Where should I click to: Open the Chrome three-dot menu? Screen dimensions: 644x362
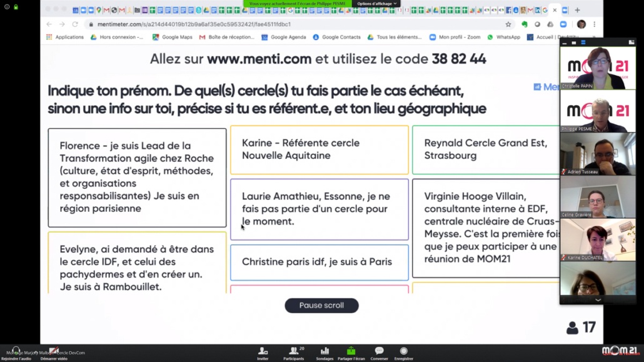coord(595,24)
